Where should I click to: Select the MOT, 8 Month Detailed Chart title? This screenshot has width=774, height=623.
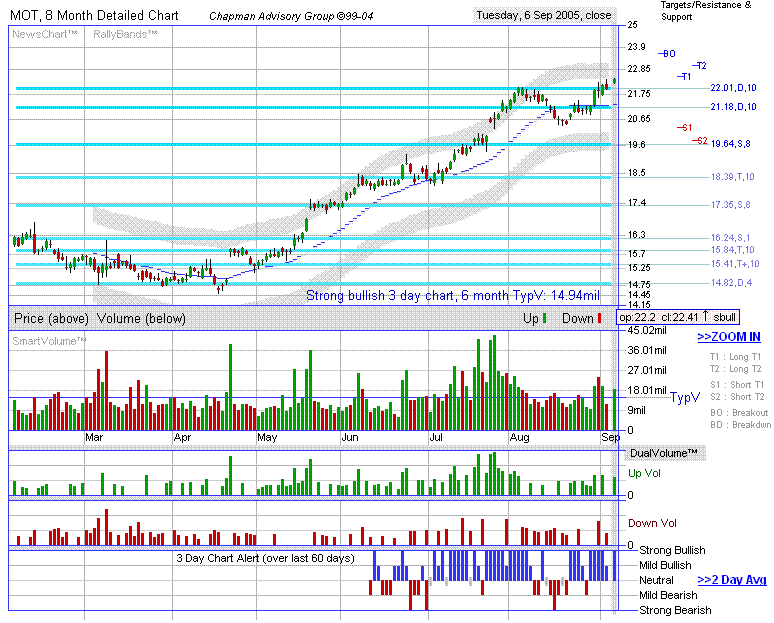tap(94, 15)
